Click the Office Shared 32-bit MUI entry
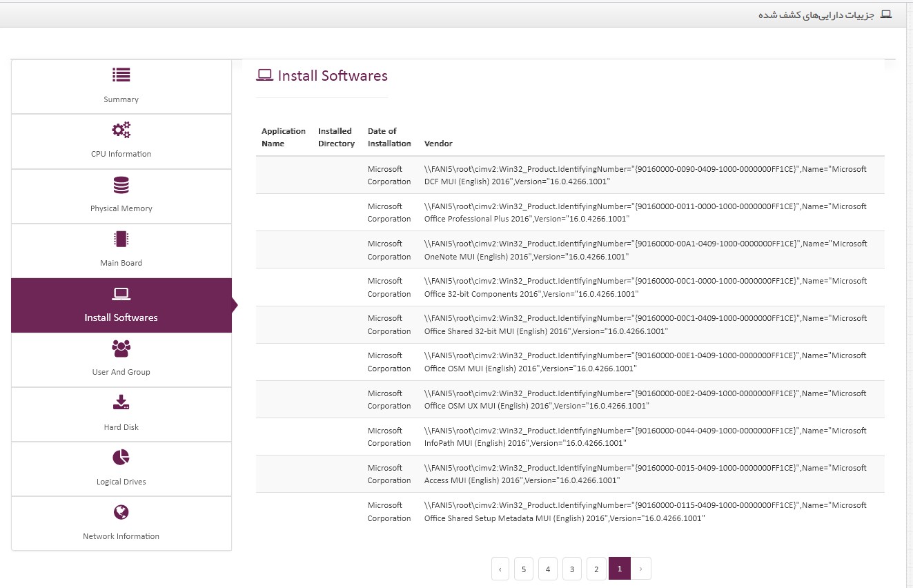Image resolution: width=913 pixels, height=588 pixels. pos(645,324)
